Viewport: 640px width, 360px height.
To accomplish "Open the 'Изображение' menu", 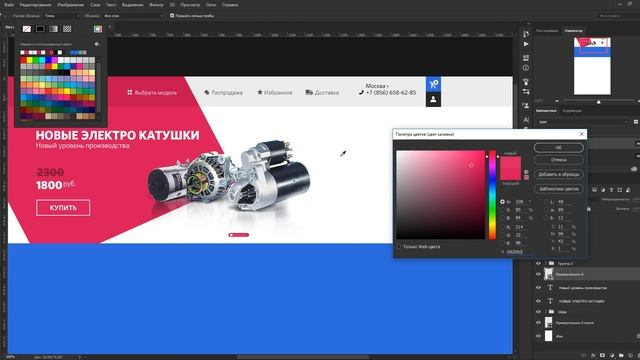I will click(x=71, y=5).
